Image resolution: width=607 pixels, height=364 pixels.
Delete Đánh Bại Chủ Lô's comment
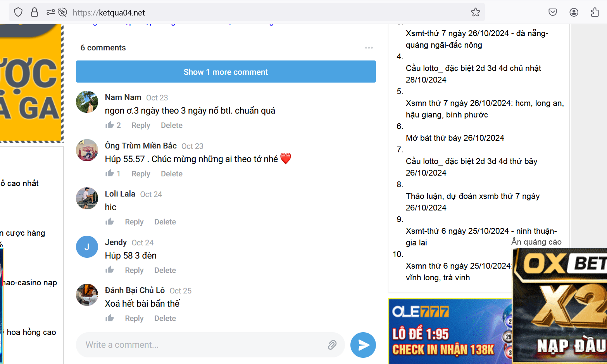165,319
